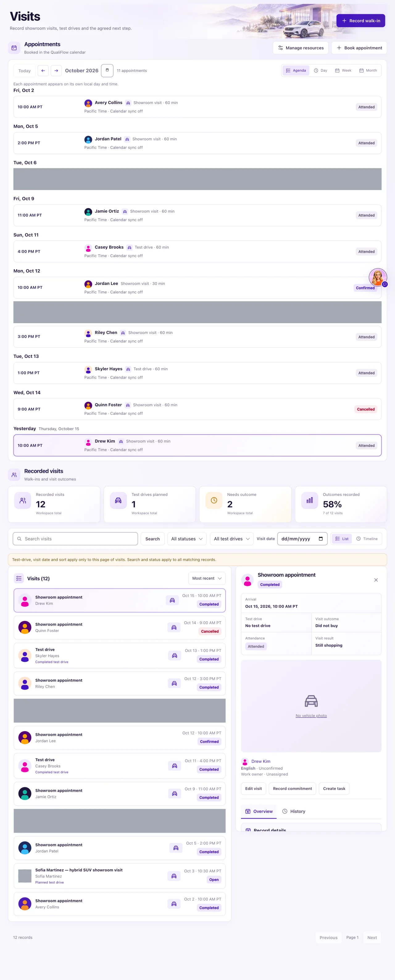Switch to Day calendar view
Image resolution: width=395 pixels, height=980 pixels.
(x=321, y=70)
